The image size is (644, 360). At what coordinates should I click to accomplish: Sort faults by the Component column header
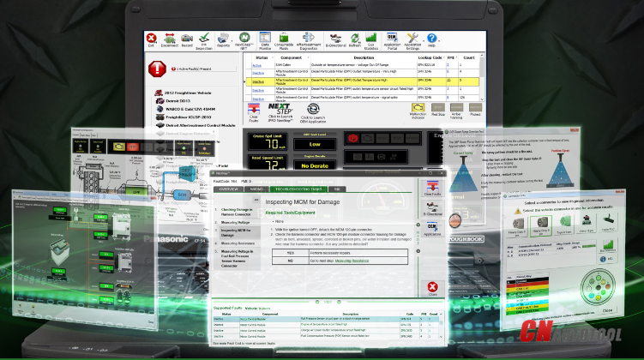[292, 58]
